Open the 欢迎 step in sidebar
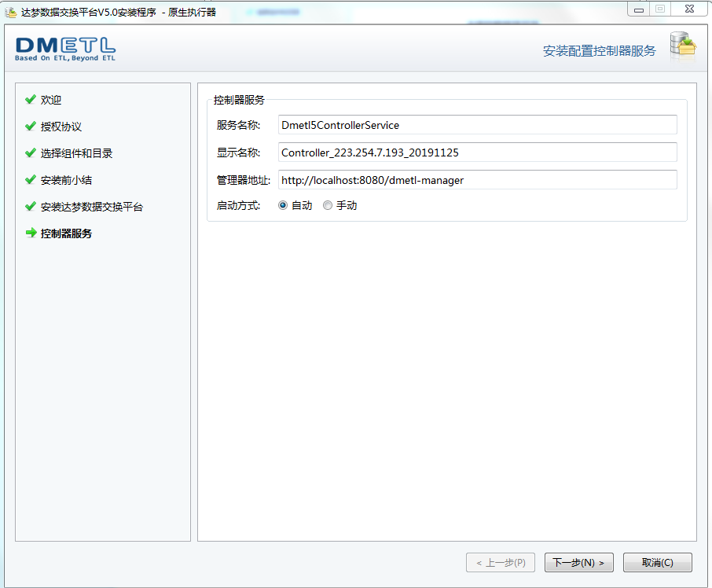Image resolution: width=712 pixels, height=588 pixels. [51, 100]
